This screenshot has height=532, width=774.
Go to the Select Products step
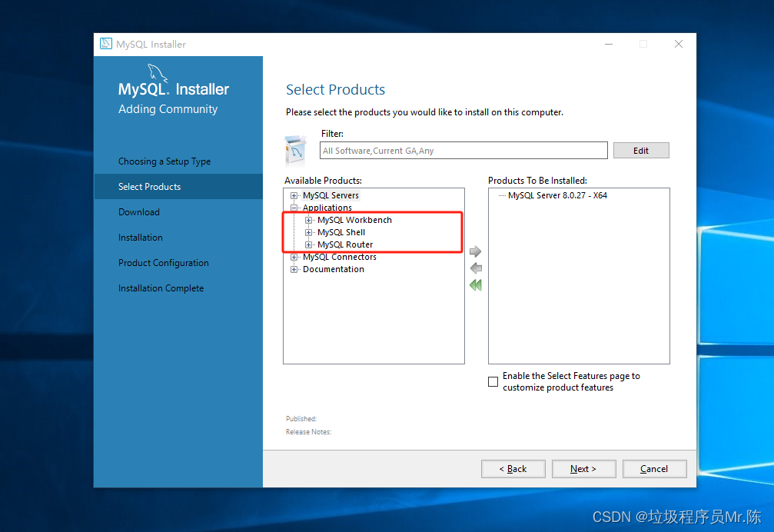178,187
